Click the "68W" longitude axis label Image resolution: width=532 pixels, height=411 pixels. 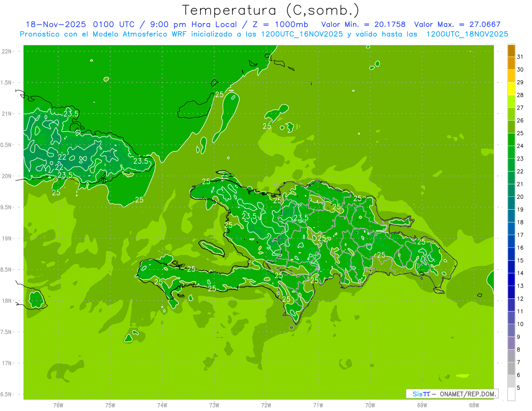click(x=474, y=405)
